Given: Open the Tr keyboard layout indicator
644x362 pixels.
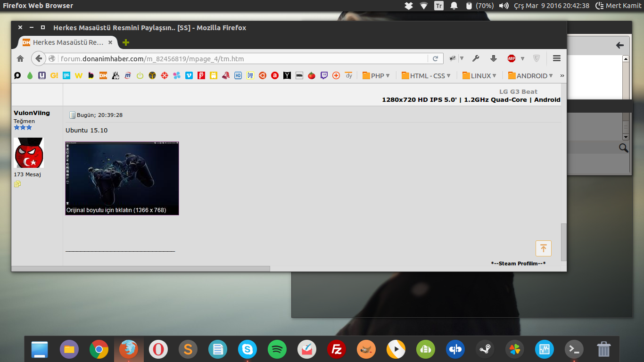Looking at the screenshot, I should click(439, 6).
